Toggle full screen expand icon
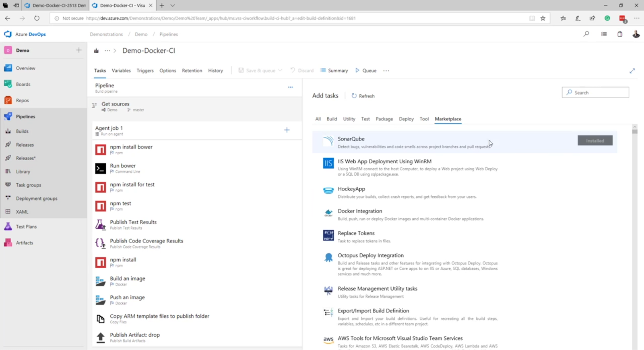 [632, 70]
